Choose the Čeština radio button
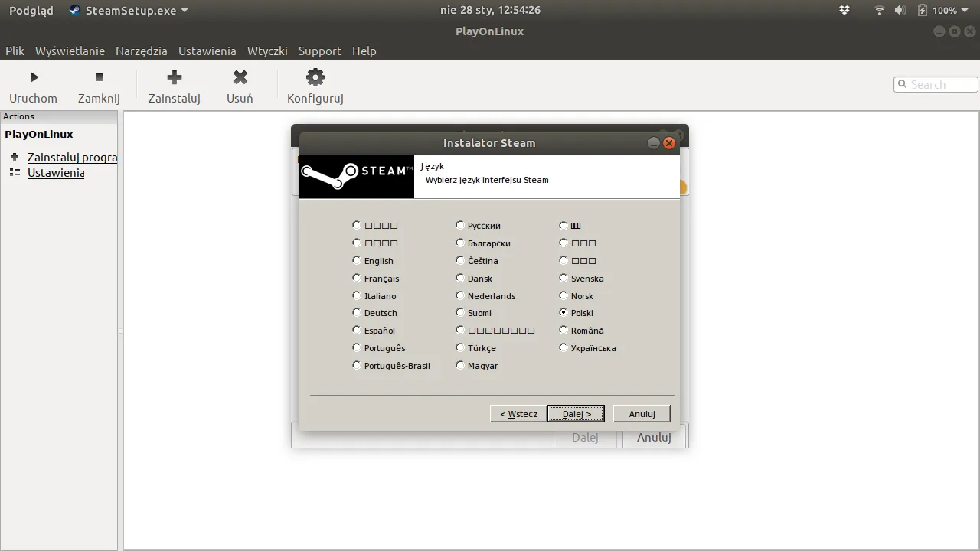The height and width of the screenshot is (551, 980). point(460,260)
